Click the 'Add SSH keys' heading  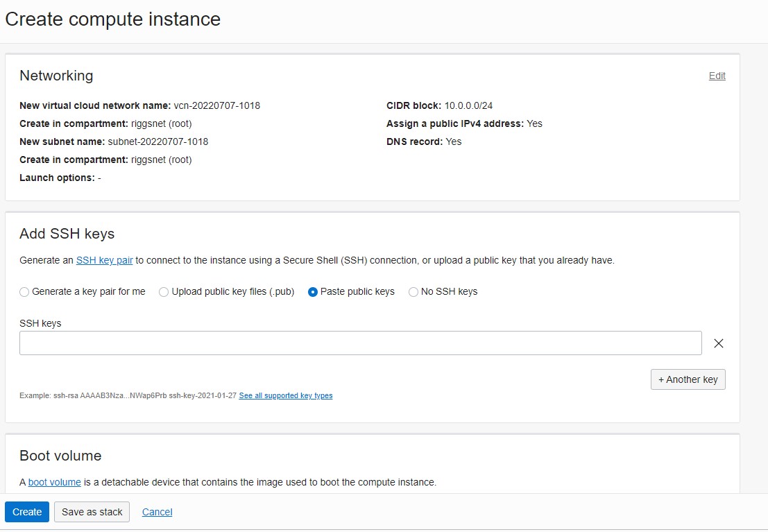click(67, 234)
